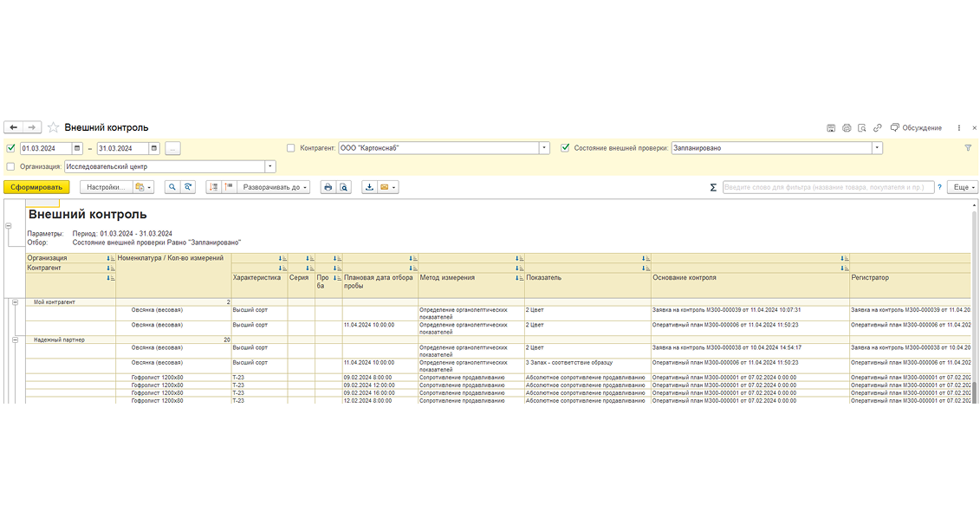
Task: Open the Разворачивать до menu
Action: (274, 187)
